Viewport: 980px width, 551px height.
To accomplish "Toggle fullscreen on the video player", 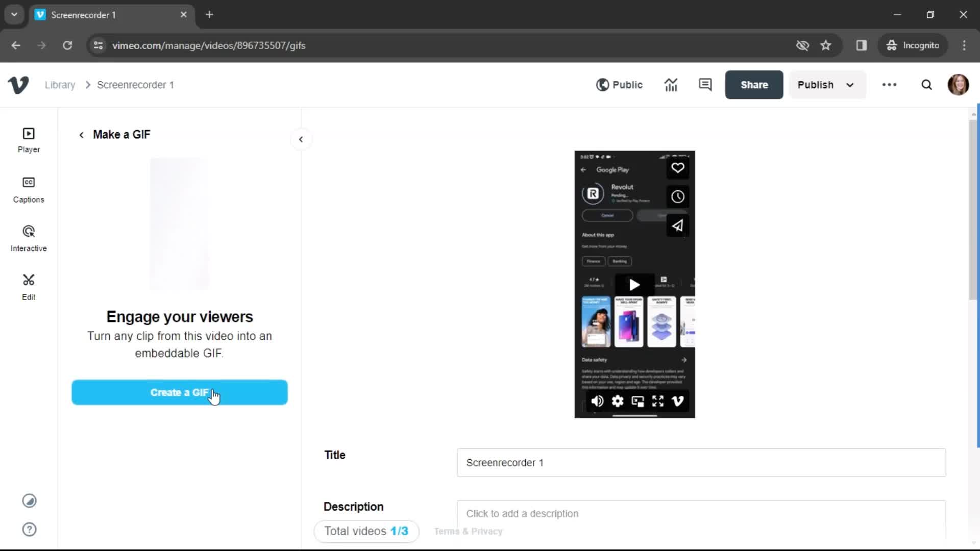I will pyautogui.click(x=657, y=401).
